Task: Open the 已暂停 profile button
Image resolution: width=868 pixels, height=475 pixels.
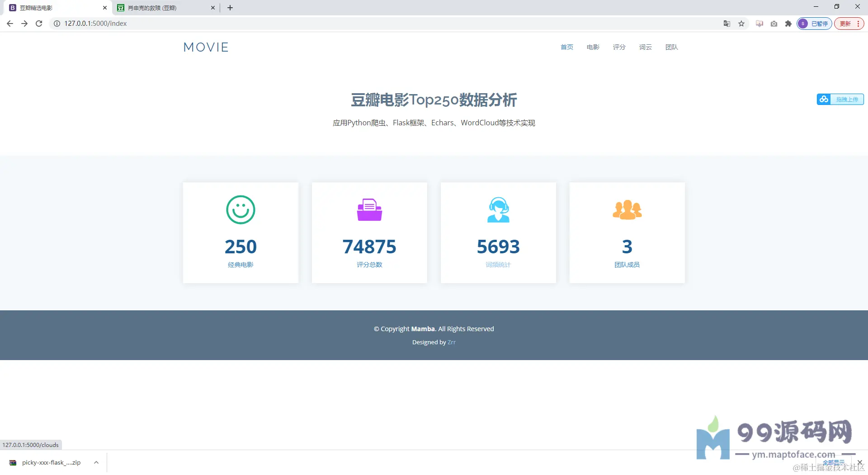Action: pyautogui.click(x=814, y=24)
